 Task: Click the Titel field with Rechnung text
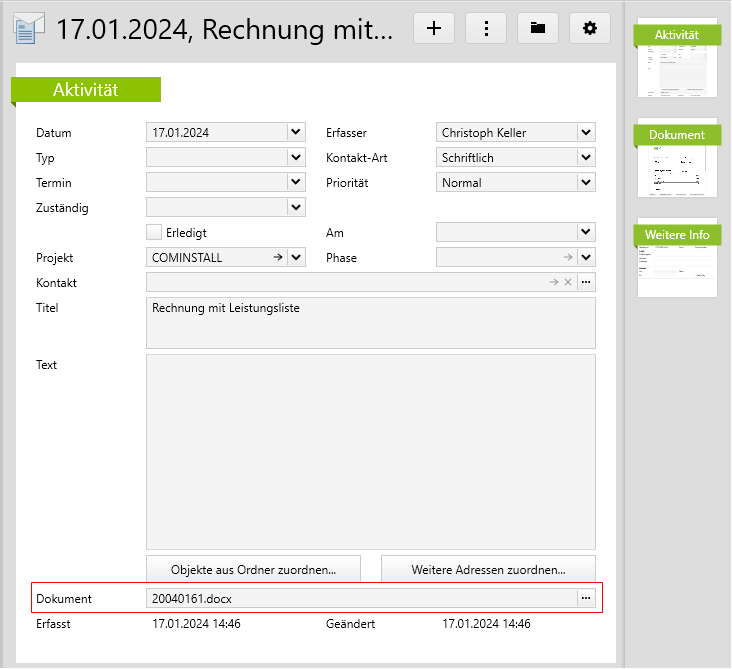click(370, 322)
